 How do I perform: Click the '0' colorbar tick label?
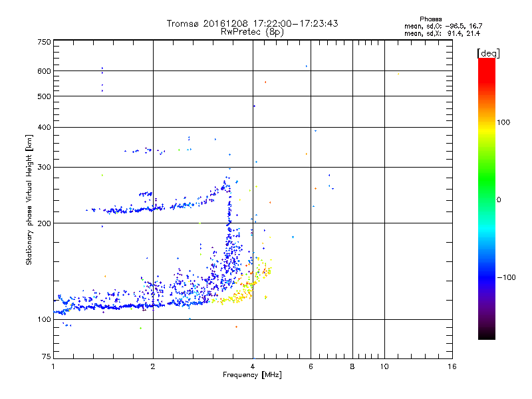coord(499,200)
